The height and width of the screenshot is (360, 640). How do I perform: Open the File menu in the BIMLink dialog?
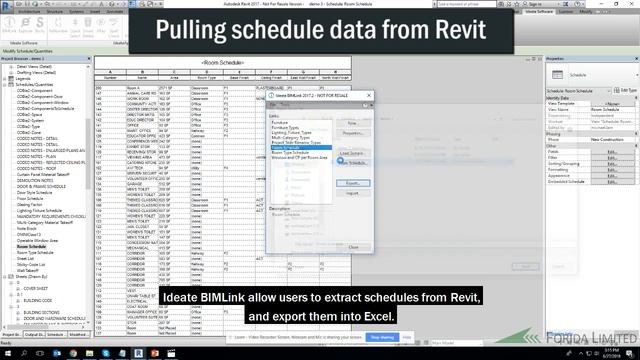coord(273,105)
